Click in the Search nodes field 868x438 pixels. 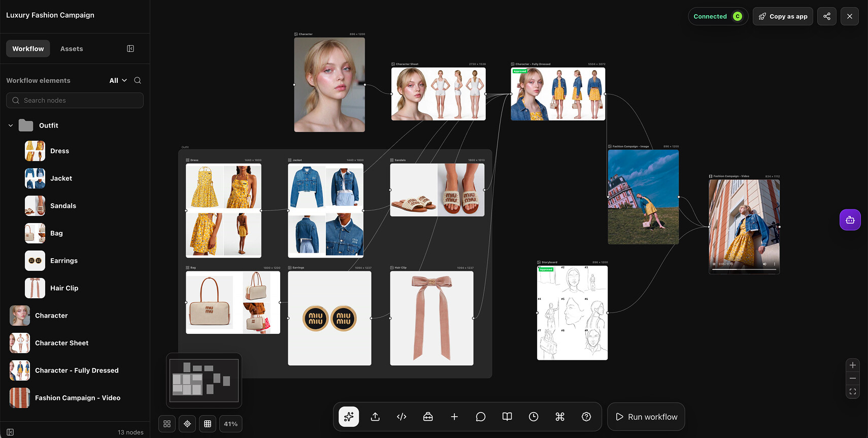(x=75, y=100)
